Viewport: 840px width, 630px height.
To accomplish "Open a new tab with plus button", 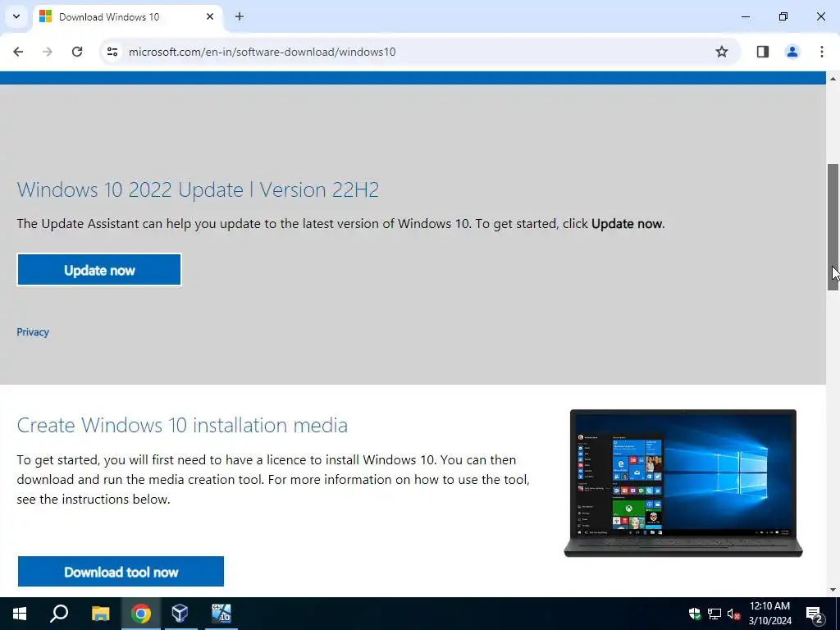I will (240, 16).
